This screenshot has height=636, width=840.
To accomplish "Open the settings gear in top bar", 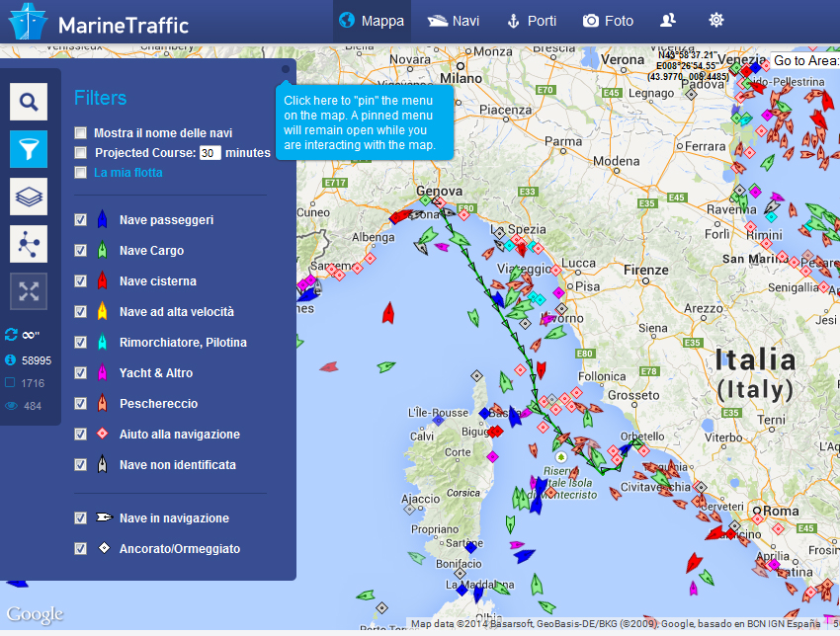I will tap(716, 21).
